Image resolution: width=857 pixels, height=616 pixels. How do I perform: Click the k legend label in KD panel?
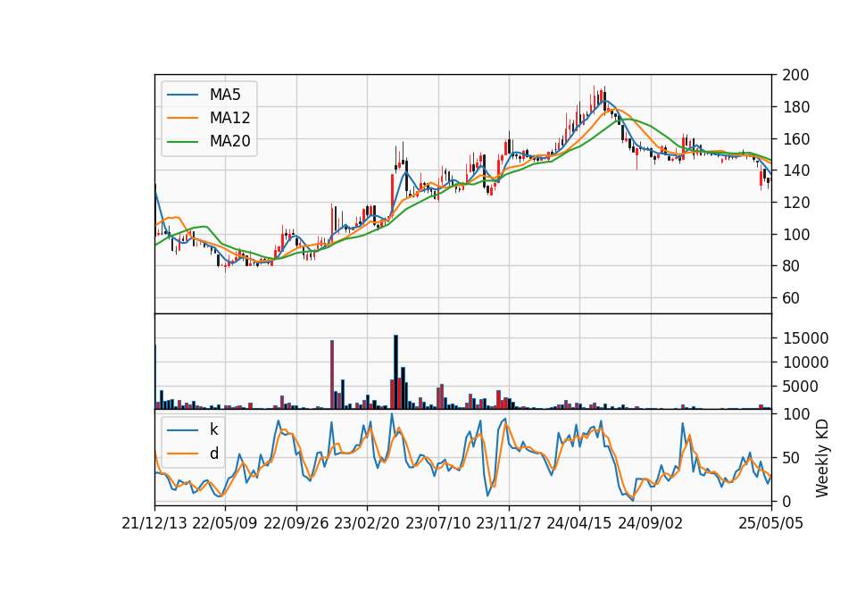pos(213,429)
